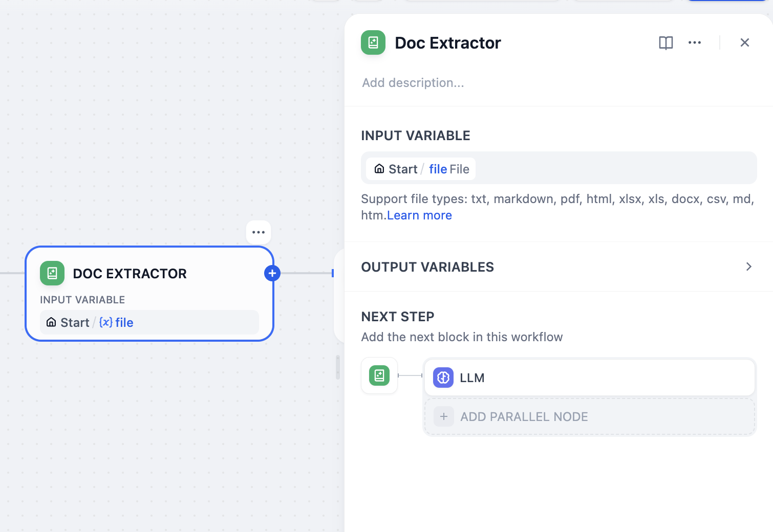Click the LLM brain icon
Viewport: 773px width, 532px height.
tap(443, 378)
